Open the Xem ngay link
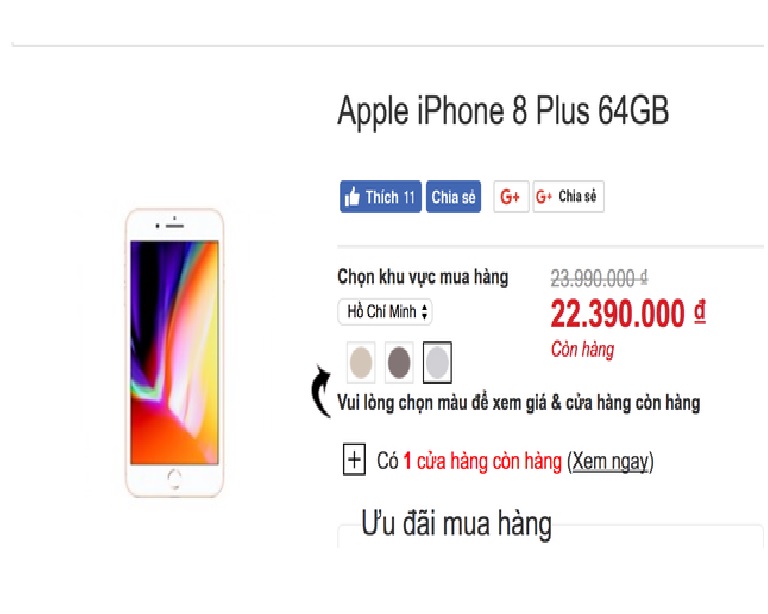The width and height of the screenshot is (768, 614). point(610,462)
